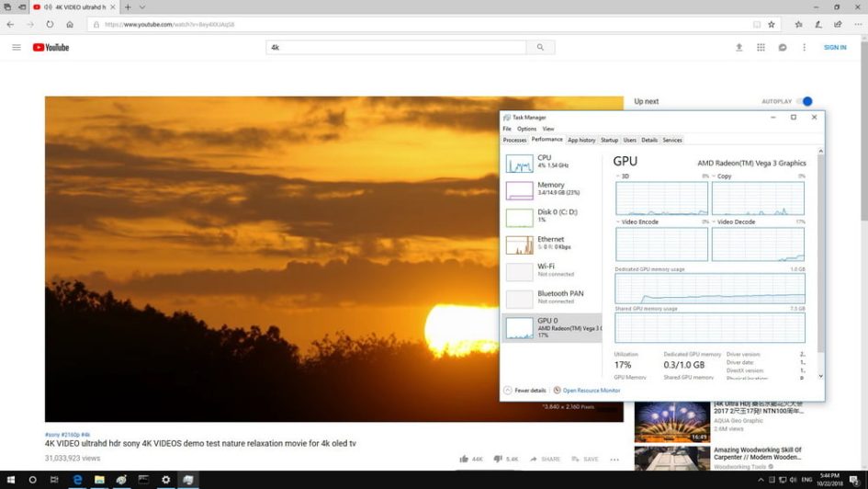The height and width of the screenshot is (489, 868).
Task: Like the video with thumbs up
Action: pyautogui.click(x=465, y=459)
